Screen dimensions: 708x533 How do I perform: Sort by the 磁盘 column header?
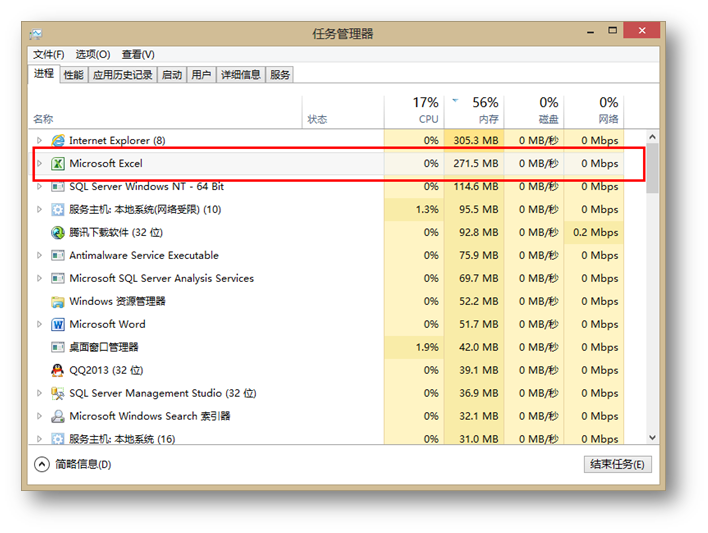pos(534,112)
